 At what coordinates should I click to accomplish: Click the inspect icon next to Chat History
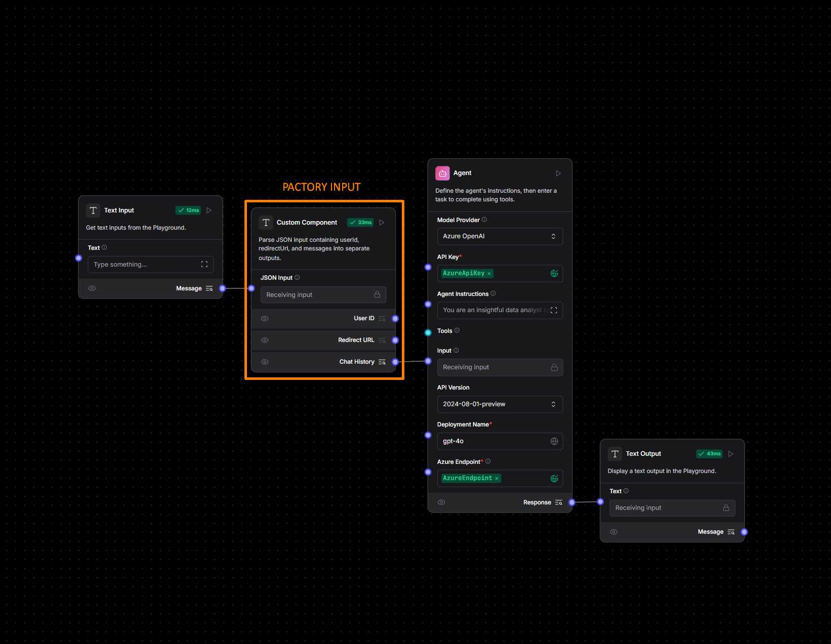click(382, 362)
